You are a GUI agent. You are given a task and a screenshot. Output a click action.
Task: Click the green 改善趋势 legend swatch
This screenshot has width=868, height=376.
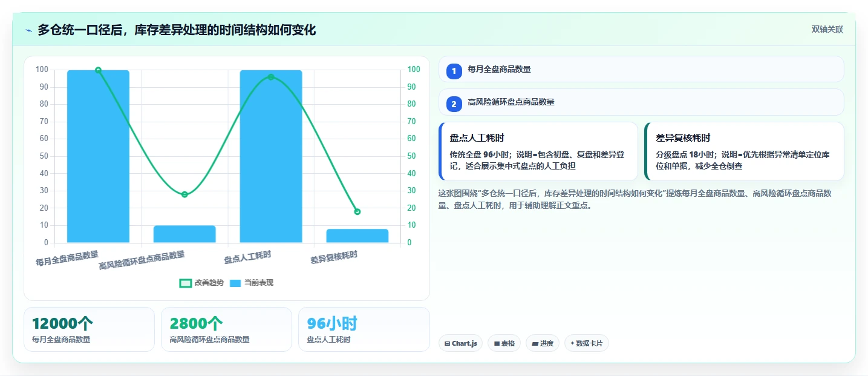(x=186, y=283)
